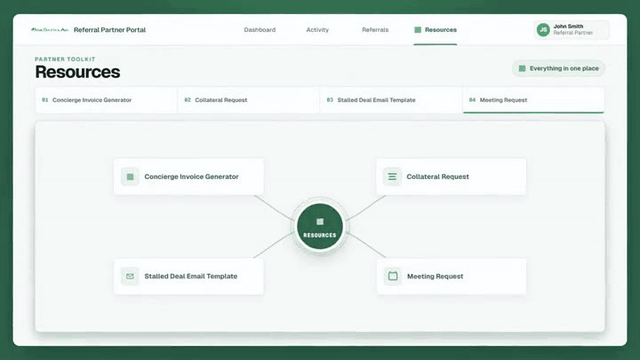Switch to the 02 Collateral Request tab

pyautogui.click(x=249, y=100)
